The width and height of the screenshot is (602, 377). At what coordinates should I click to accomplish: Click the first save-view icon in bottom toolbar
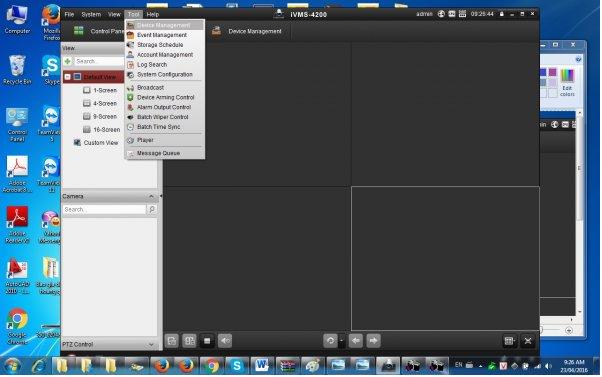point(172,341)
